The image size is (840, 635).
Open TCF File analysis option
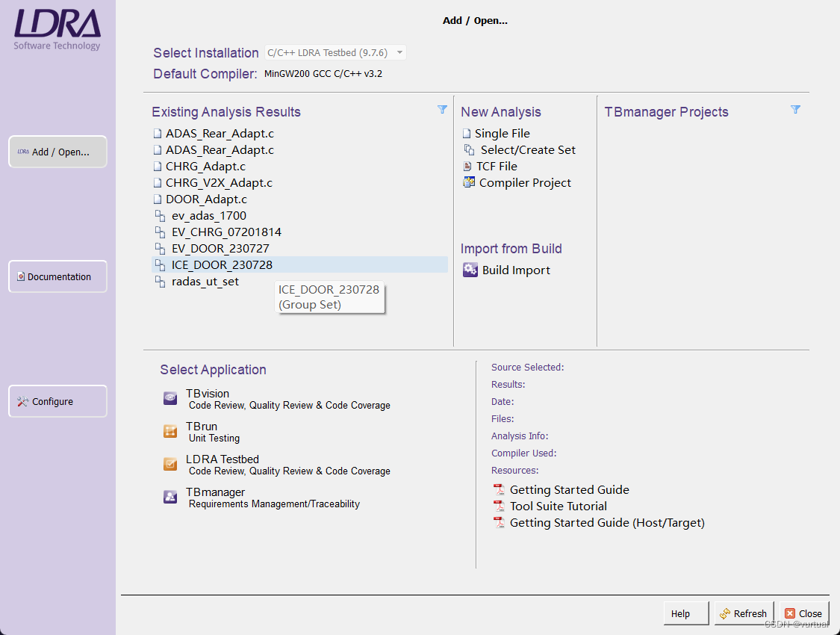coord(497,166)
